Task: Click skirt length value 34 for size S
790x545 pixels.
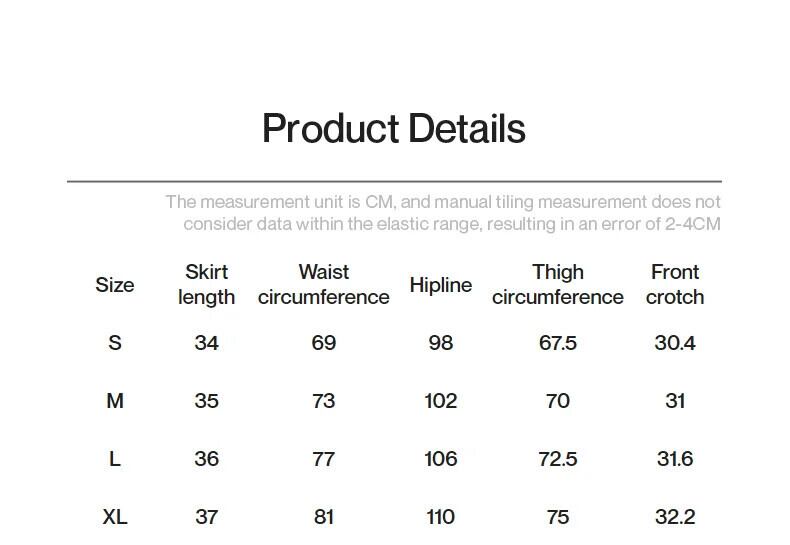Action: click(207, 343)
